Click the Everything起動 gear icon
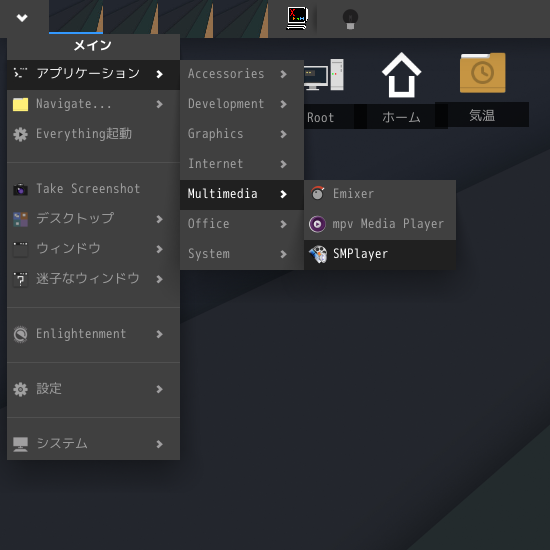 [x=20, y=135]
